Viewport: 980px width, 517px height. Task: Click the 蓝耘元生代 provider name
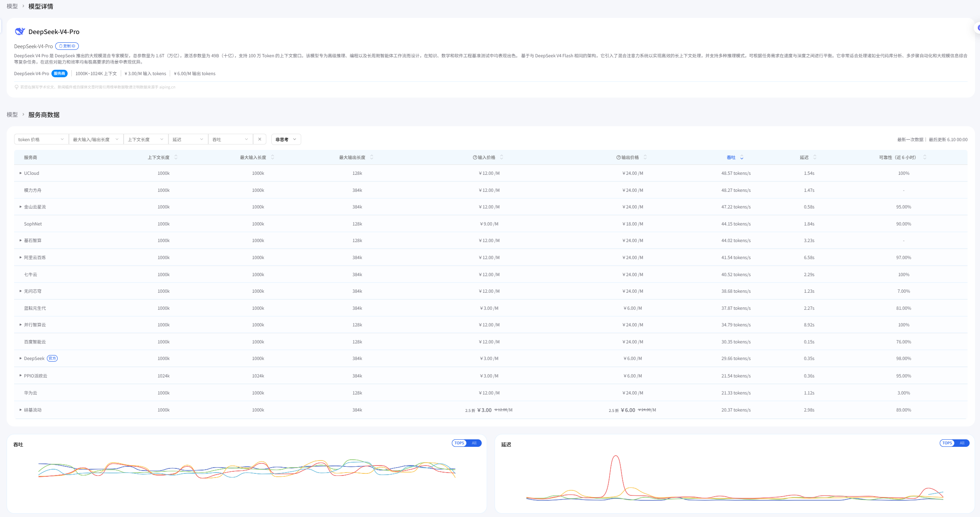tap(35, 308)
